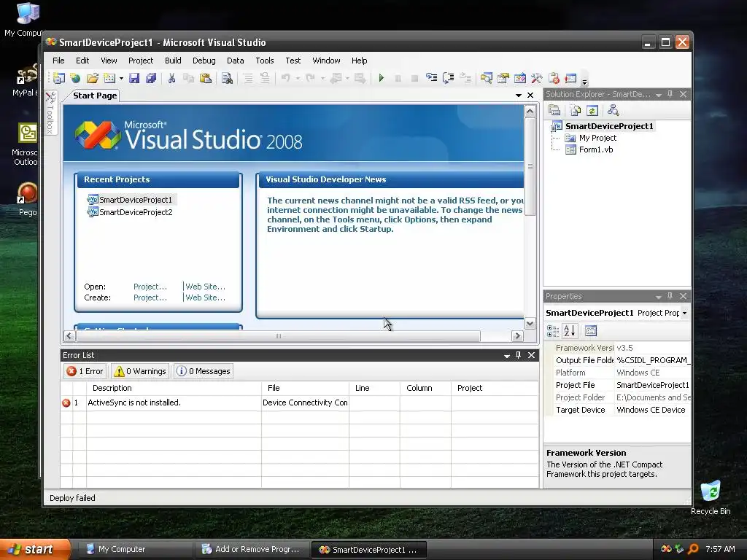Select Form1.vb in Solution Explorer
Screen dimensions: 747x560
(x=589, y=149)
